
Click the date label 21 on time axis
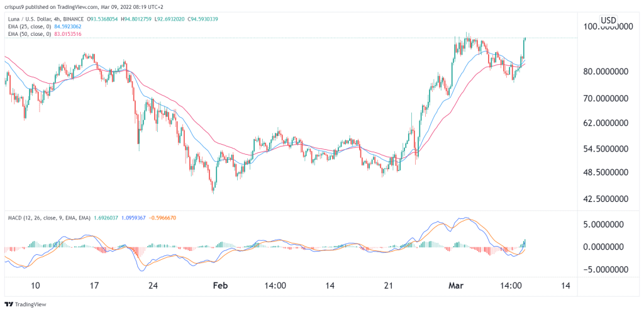pos(390,286)
